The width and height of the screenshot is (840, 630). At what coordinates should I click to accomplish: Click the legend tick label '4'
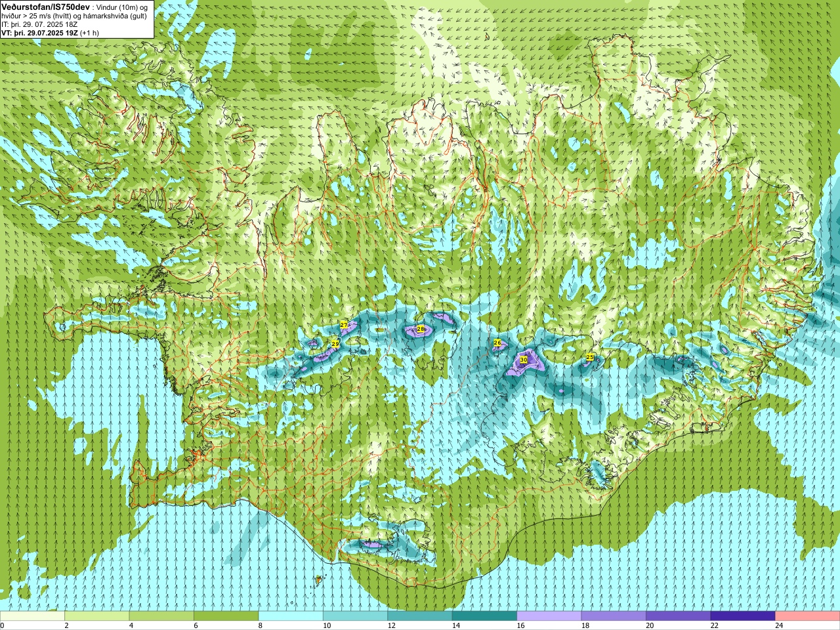(131, 625)
